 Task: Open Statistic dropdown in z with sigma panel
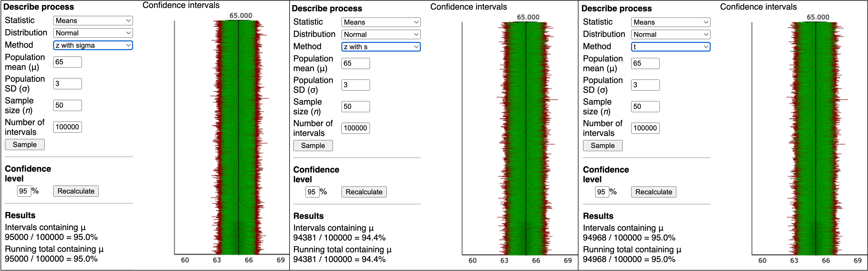click(93, 21)
